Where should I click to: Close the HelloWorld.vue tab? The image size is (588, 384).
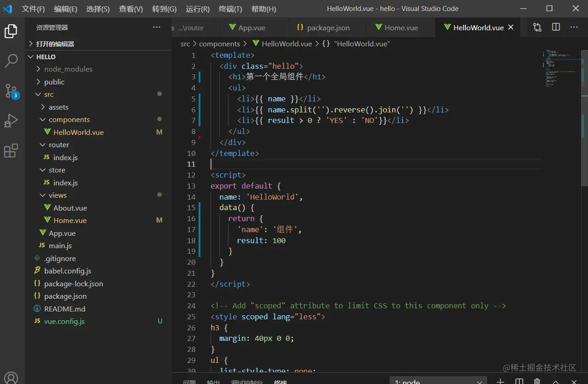click(x=511, y=28)
